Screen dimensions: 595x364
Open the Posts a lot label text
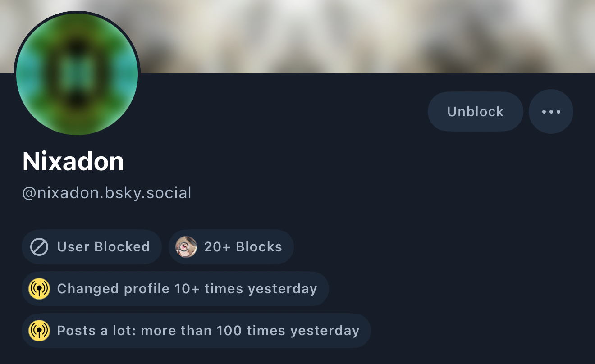pos(208,331)
